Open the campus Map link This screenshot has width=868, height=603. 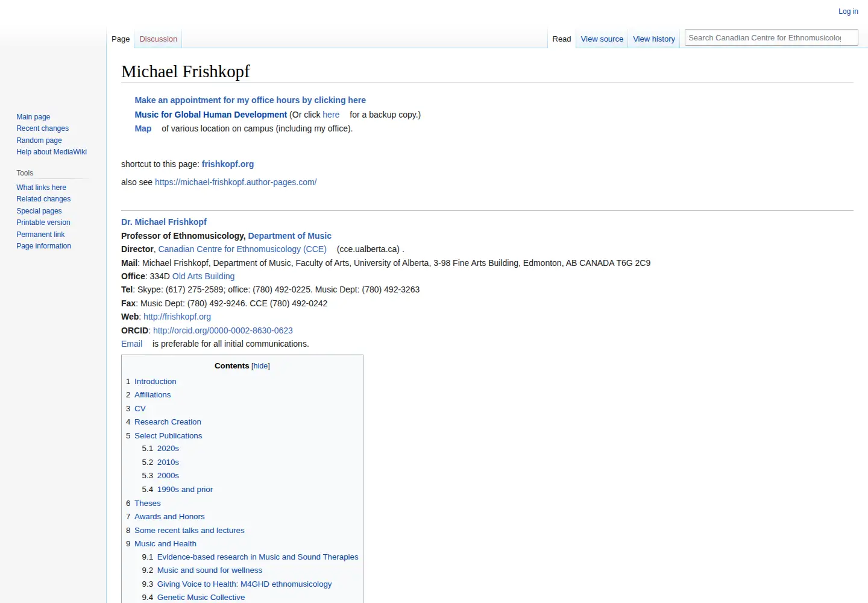pyautogui.click(x=143, y=128)
